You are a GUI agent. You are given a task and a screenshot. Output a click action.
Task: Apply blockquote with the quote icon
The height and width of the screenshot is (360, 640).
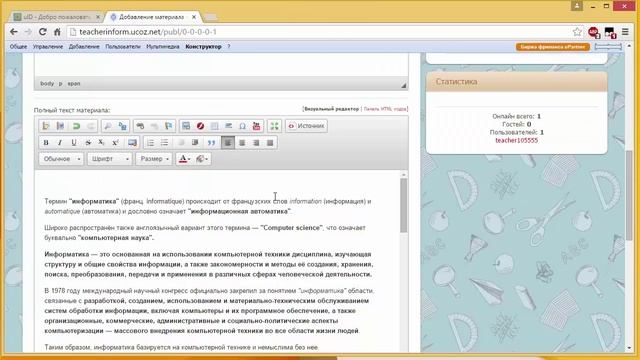[x=211, y=142]
